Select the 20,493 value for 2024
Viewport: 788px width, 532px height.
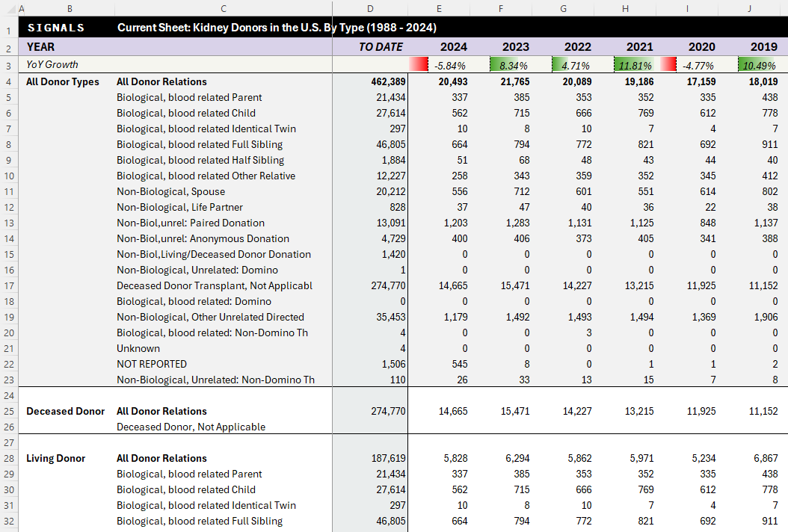[453, 82]
